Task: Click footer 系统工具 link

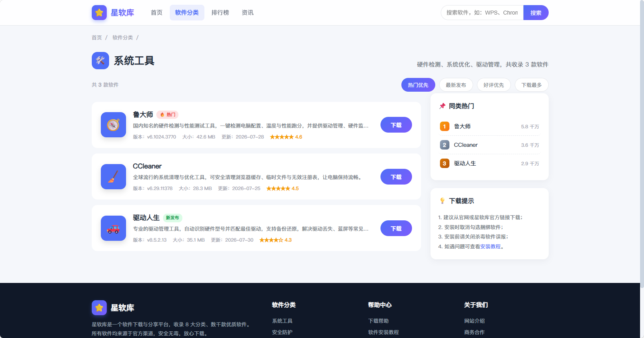Action: click(x=282, y=321)
